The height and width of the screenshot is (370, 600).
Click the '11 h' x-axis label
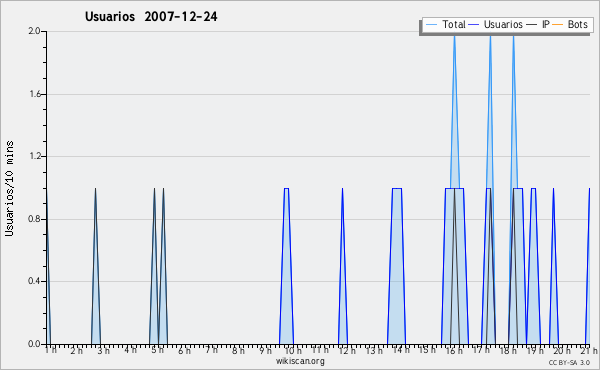[320, 350]
